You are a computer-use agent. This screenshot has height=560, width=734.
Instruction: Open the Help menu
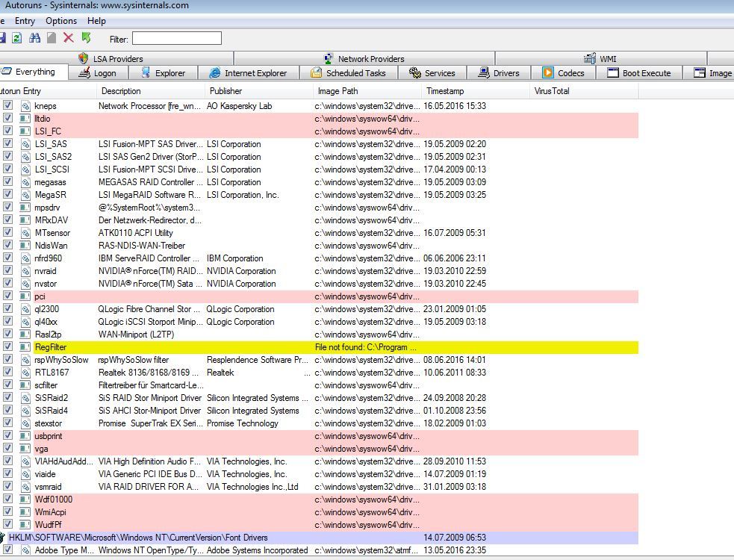click(x=96, y=21)
